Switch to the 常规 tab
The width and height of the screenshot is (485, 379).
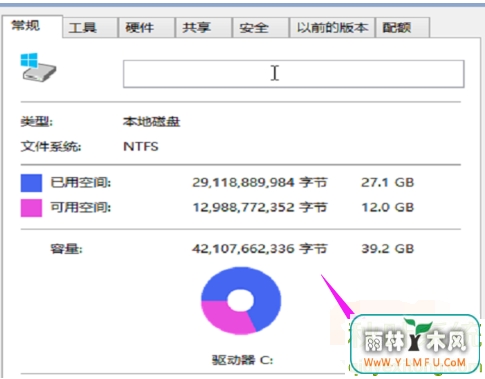(32, 26)
